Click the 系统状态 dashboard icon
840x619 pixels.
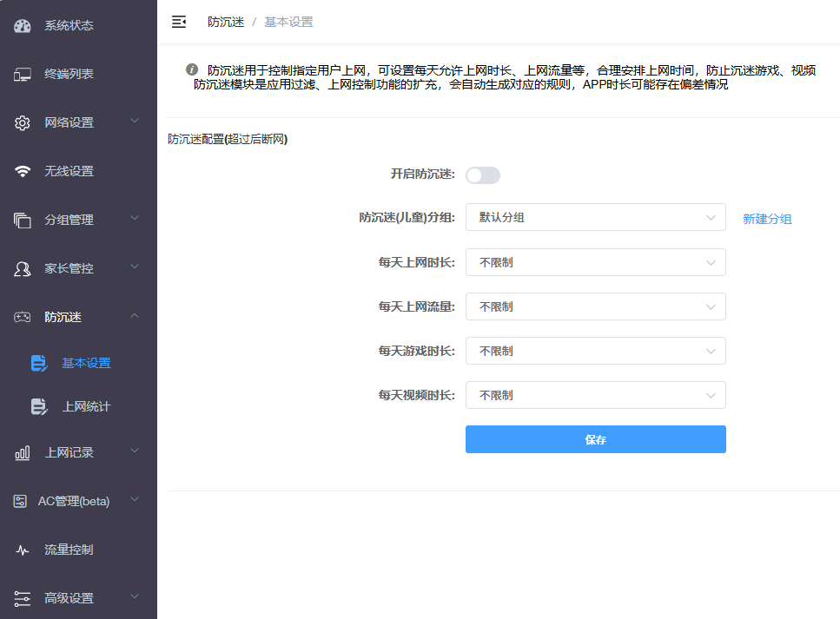click(x=23, y=25)
